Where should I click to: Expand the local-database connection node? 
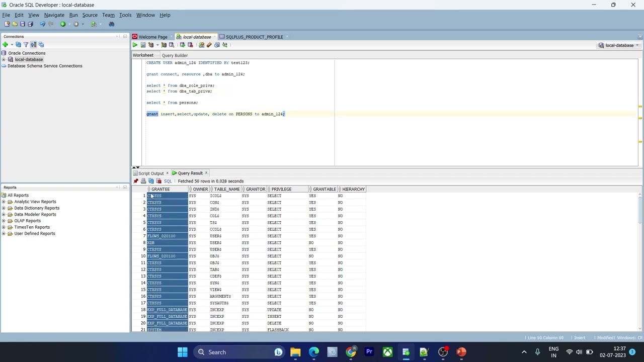pyautogui.click(x=4, y=59)
